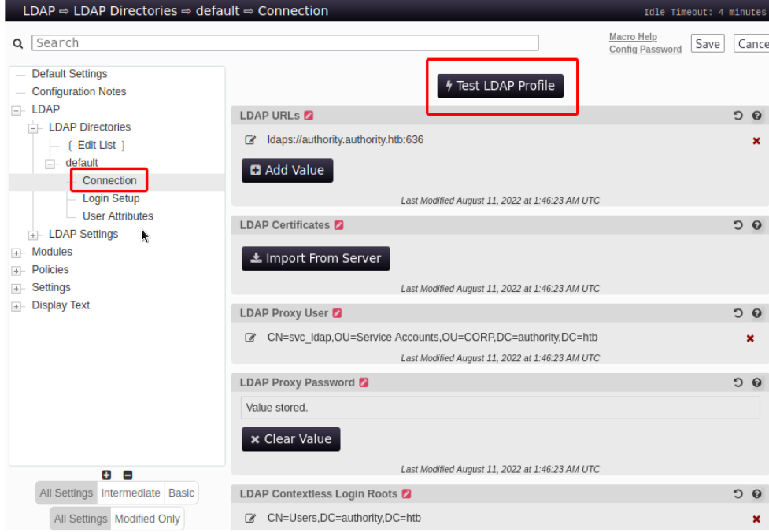Screen dimensions: 769x532
Task: Click the Test LDAP Profile button
Action: click(x=501, y=86)
